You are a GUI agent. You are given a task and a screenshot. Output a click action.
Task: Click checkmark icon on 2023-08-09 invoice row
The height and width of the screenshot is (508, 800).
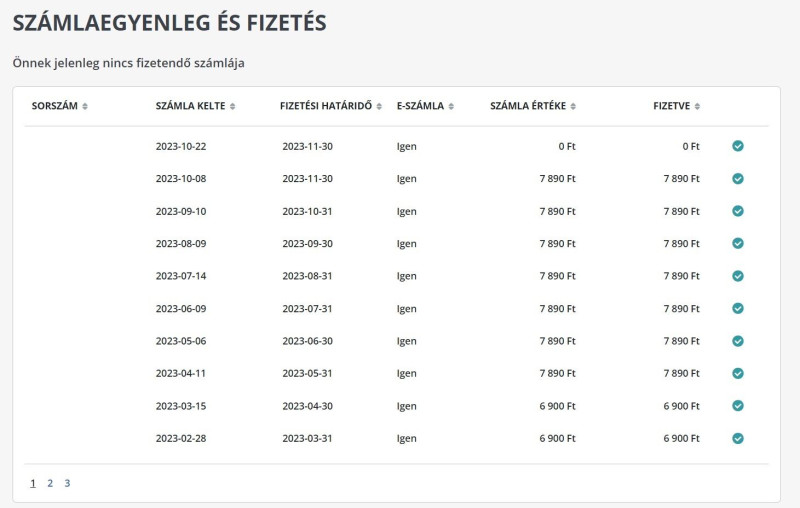[738, 243]
